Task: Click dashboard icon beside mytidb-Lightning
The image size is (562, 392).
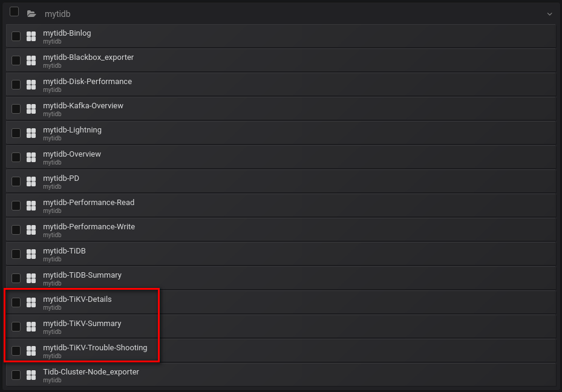Action: [x=31, y=133]
